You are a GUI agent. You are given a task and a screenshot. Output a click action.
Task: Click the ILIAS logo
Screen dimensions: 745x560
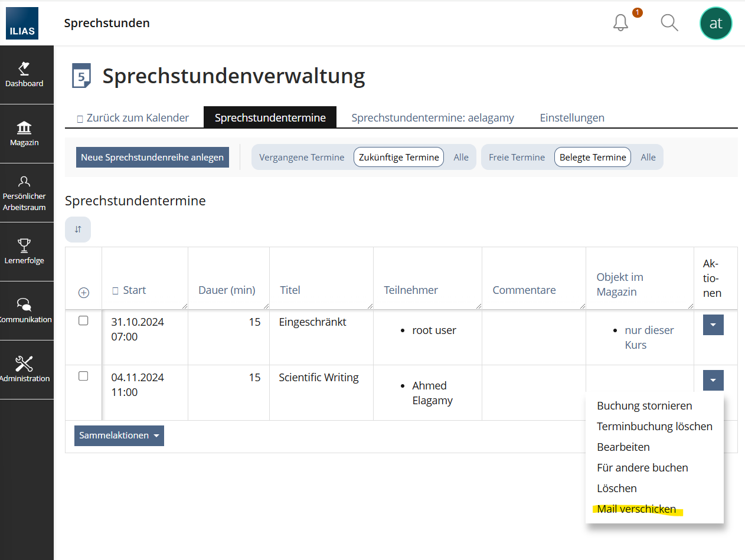22,23
